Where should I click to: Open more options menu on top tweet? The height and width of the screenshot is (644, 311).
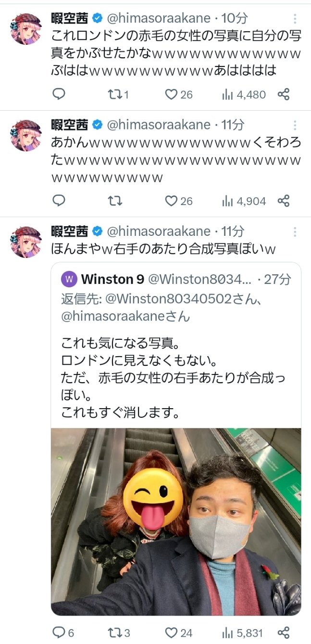pyautogui.click(x=295, y=19)
